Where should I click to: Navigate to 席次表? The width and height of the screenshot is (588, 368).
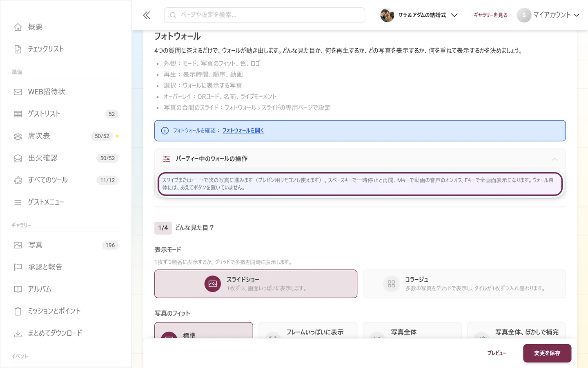[x=66, y=136]
